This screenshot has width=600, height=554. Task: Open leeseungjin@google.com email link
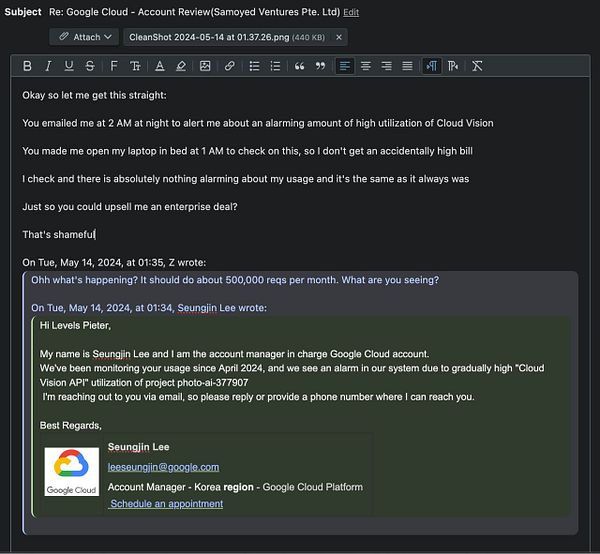click(x=163, y=467)
